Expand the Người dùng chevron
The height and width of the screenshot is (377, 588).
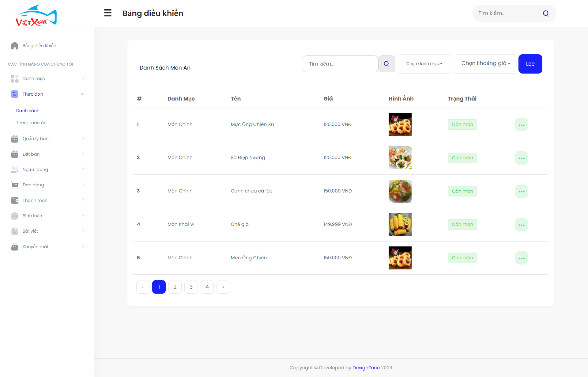pos(83,169)
